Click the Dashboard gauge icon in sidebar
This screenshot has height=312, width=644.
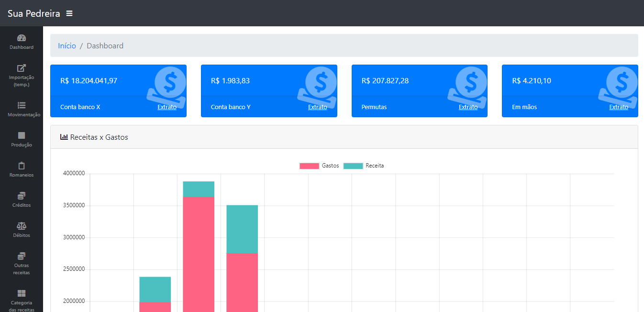tap(22, 38)
